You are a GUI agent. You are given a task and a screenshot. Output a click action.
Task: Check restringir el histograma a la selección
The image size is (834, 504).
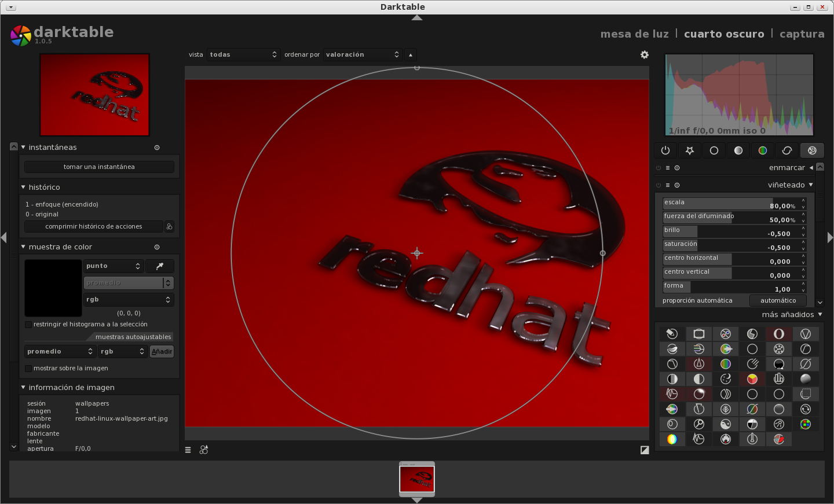point(28,325)
